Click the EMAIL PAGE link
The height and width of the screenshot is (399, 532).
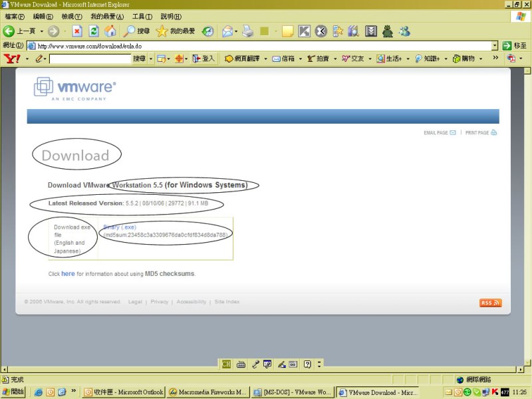point(440,132)
